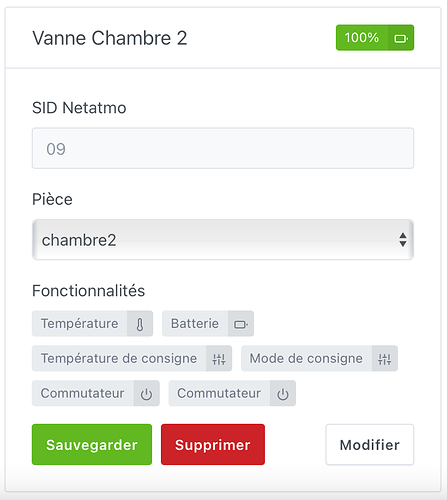The image size is (447, 500).
Task: Delete the device with the Supprimer button
Action: tap(213, 445)
